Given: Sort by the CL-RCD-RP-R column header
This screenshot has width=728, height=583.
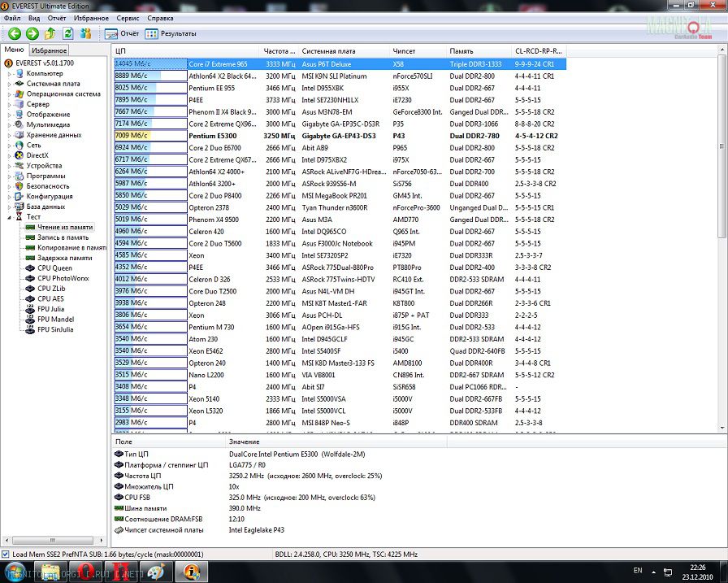Looking at the screenshot, I should click(539, 50).
